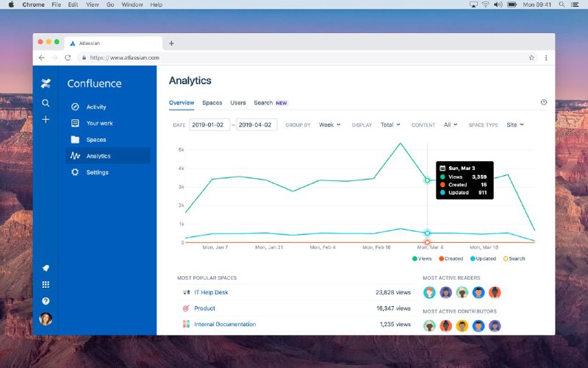Click the volume icon in menu bar

498,4
